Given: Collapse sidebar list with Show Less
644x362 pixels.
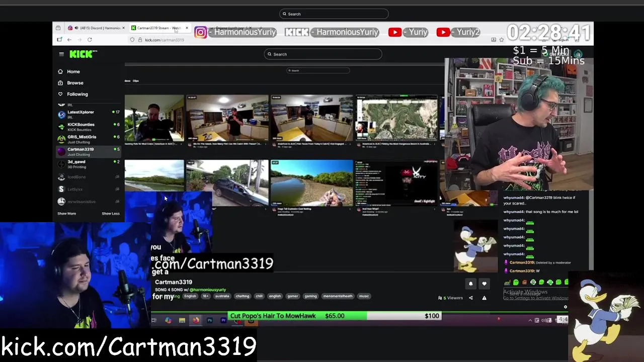Looking at the screenshot, I should click(111, 214).
